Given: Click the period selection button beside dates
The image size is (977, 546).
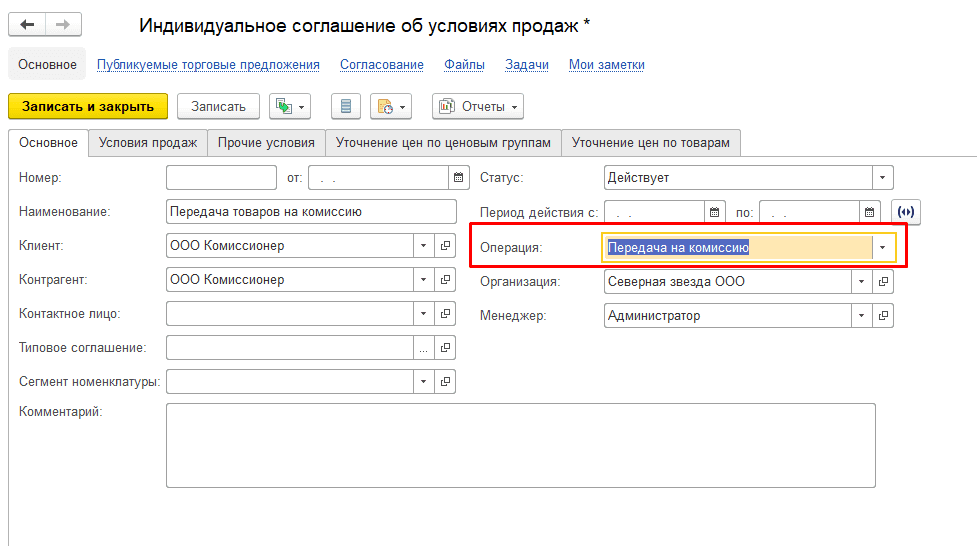Looking at the screenshot, I should (906, 212).
